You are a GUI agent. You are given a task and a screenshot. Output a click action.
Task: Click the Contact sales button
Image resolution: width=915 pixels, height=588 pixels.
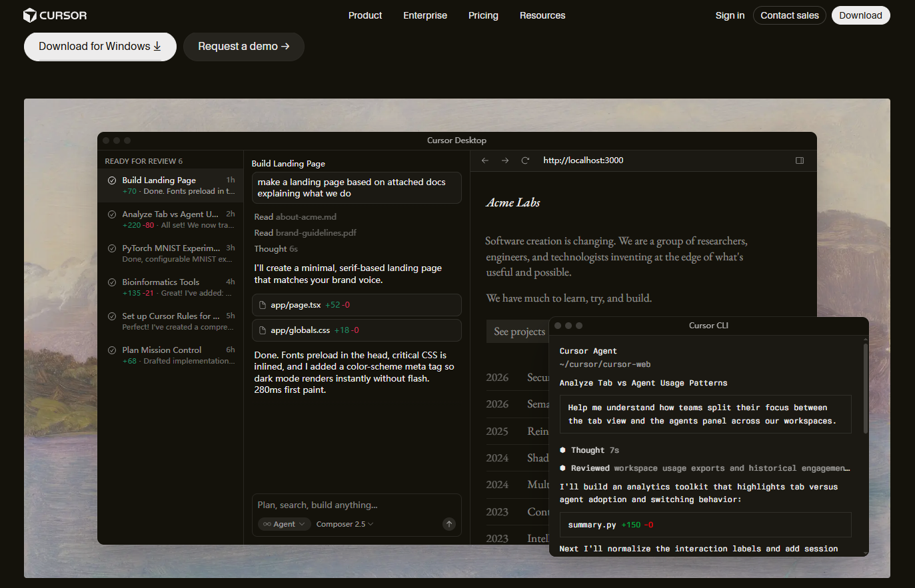click(790, 15)
